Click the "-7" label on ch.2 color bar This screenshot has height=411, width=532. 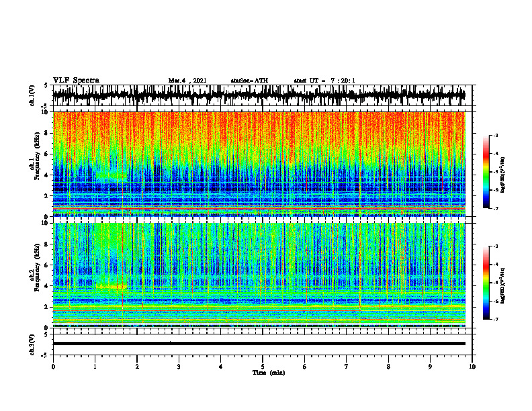click(x=495, y=319)
